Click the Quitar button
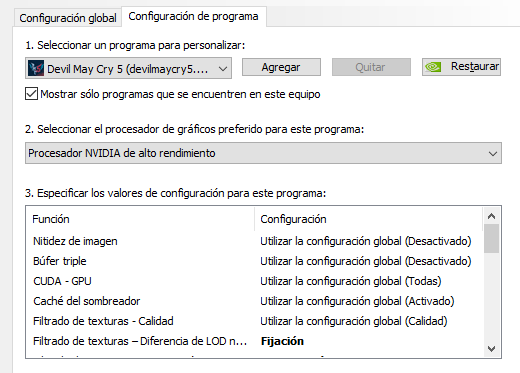 click(371, 67)
